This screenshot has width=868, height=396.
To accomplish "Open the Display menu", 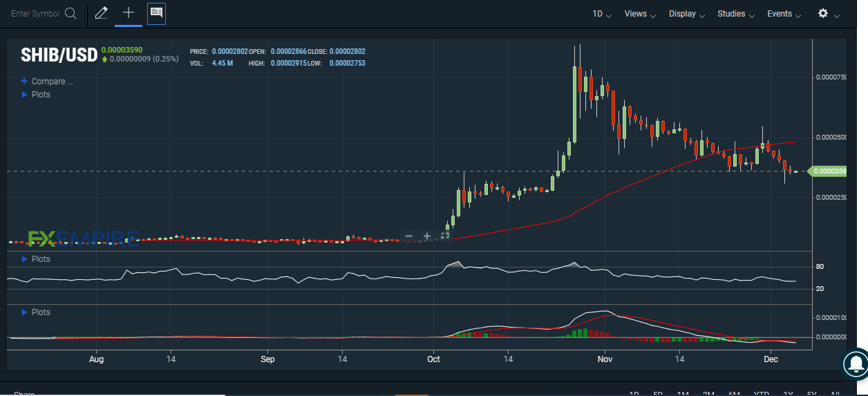I will tap(686, 14).
